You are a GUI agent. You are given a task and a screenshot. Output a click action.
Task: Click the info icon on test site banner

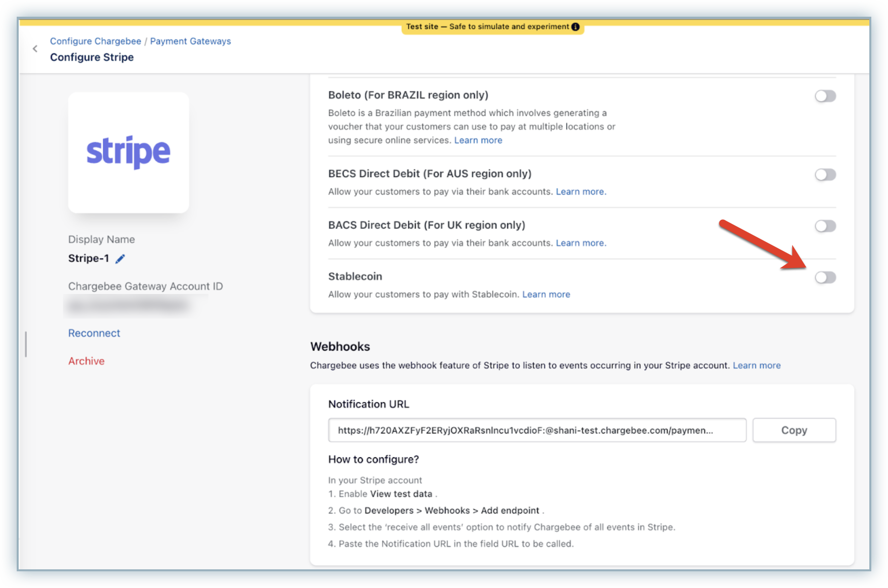click(575, 27)
